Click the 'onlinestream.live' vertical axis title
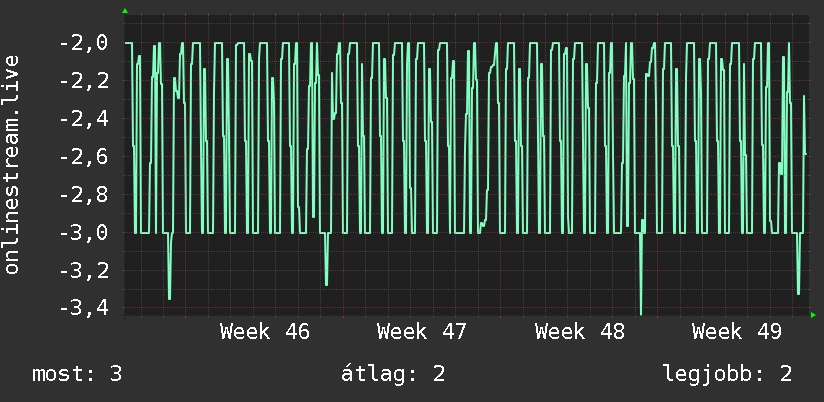The height and width of the screenshot is (402, 824). (12, 164)
